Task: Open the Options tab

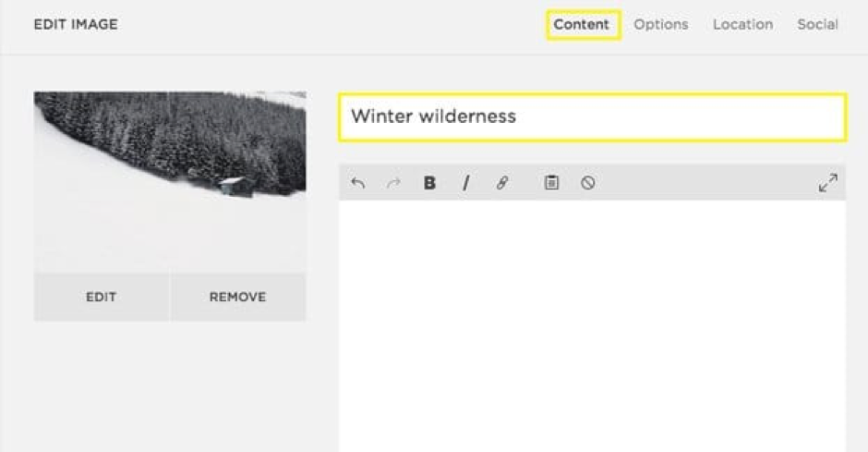Action: pos(661,24)
